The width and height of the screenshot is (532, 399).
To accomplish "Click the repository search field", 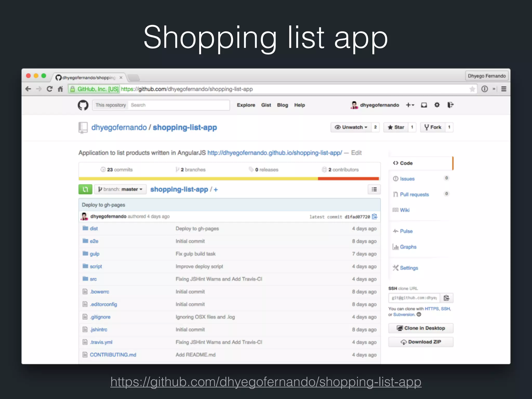I will click(x=179, y=105).
